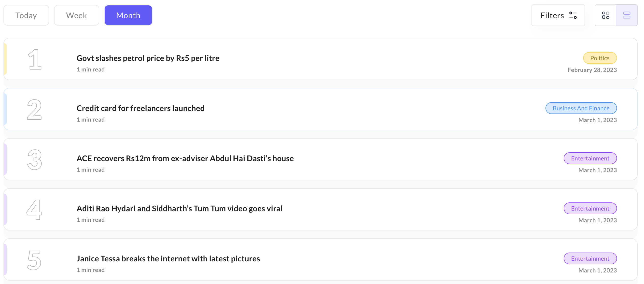The image size is (644, 284).
Task: Select the Today time range tab
Action: (x=26, y=15)
